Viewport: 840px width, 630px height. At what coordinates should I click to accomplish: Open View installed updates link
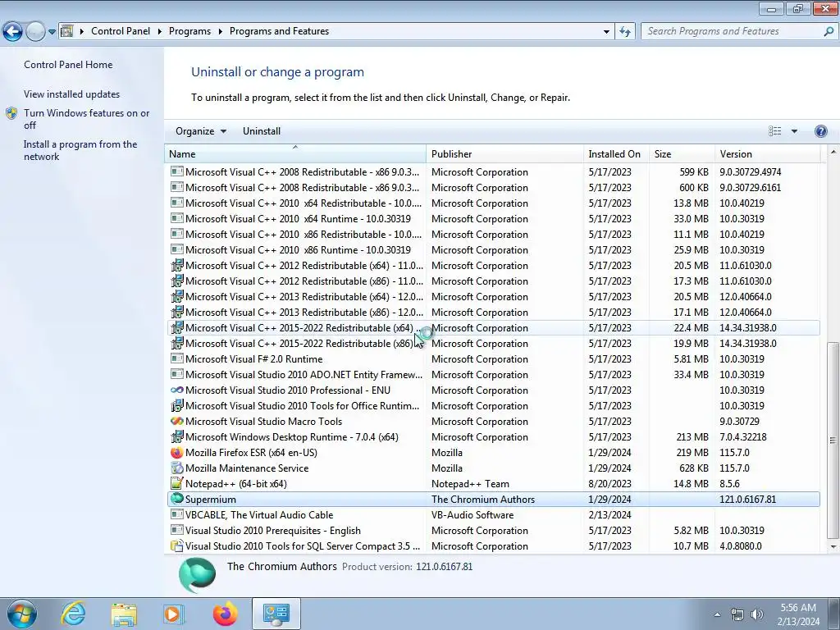[x=72, y=94]
